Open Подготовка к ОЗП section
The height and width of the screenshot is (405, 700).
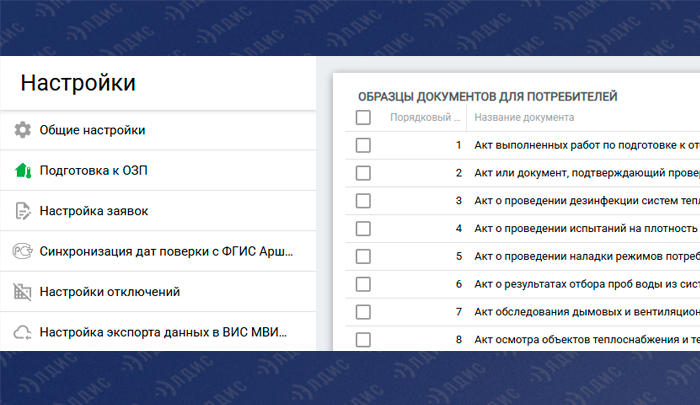[158, 171]
